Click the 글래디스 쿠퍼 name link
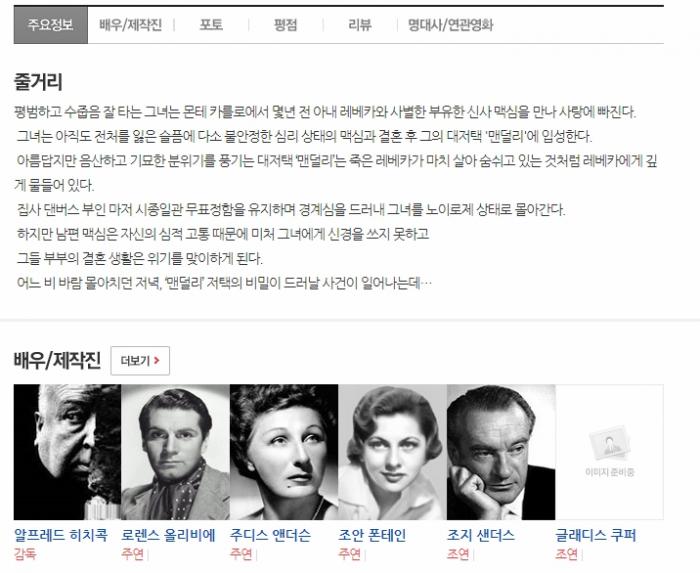Screen dimensions: 700x573 click(x=596, y=535)
